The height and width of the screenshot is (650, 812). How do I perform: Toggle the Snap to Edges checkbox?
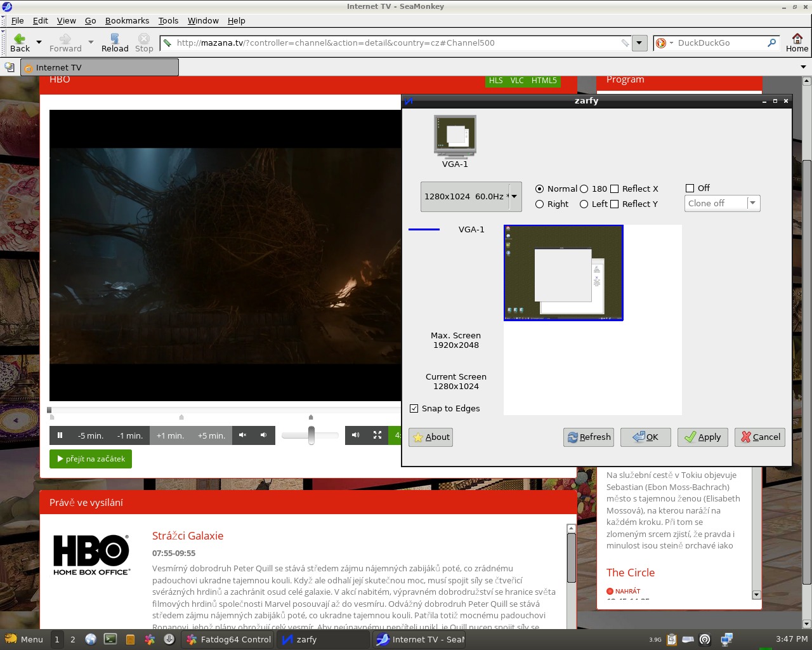(414, 408)
